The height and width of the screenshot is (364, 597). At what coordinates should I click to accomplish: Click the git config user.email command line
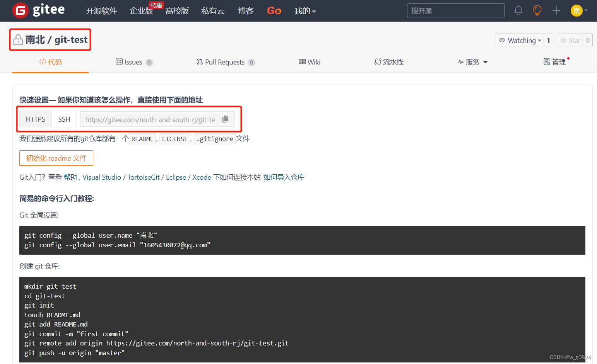point(117,245)
